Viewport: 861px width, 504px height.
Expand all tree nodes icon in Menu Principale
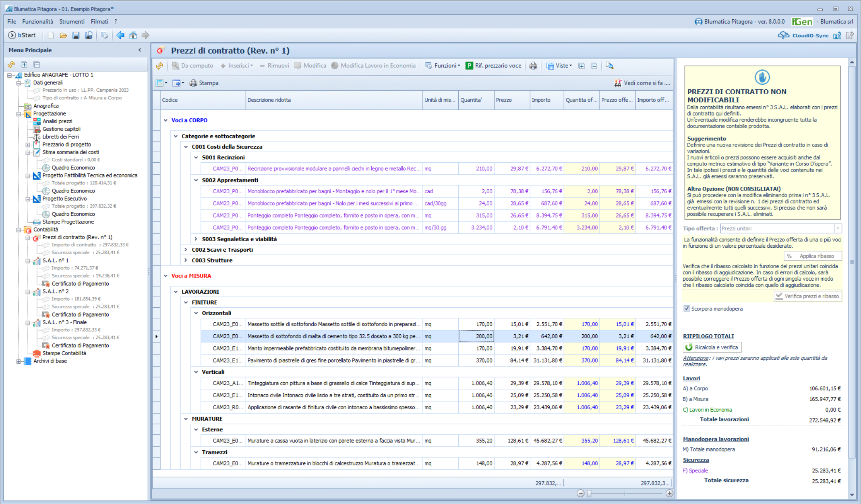click(x=24, y=65)
